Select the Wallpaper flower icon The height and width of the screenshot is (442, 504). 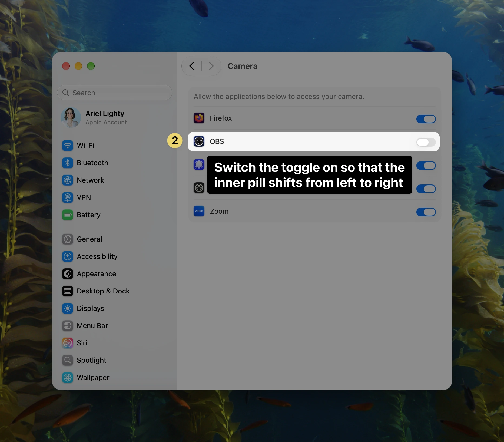click(x=68, y=378)
